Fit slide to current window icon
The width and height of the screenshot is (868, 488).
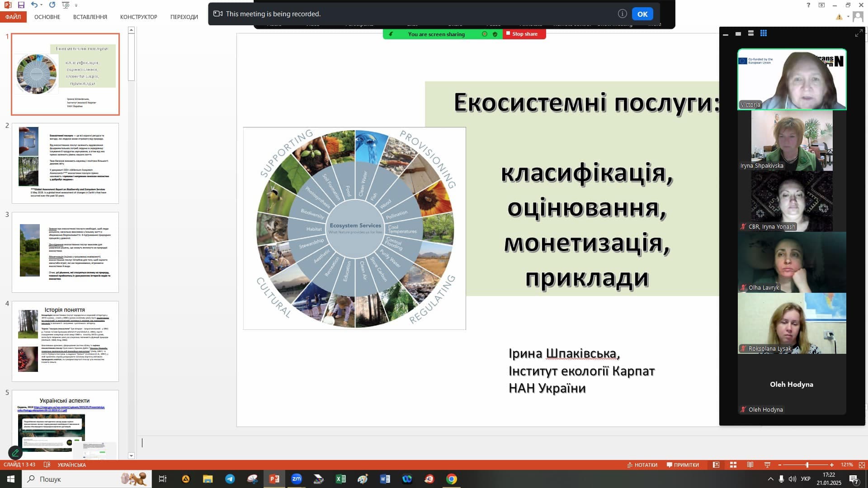pyautogui.click(x=862, y=465)
